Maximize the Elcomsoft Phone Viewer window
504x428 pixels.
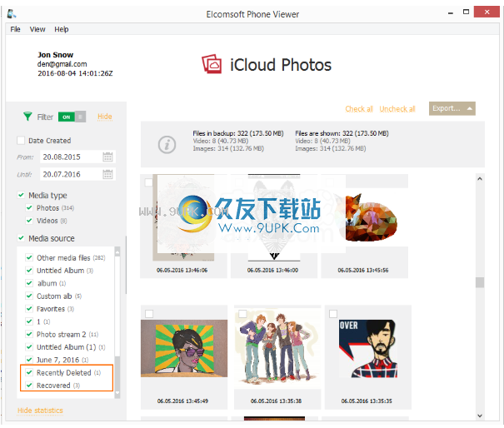(466, 12)
